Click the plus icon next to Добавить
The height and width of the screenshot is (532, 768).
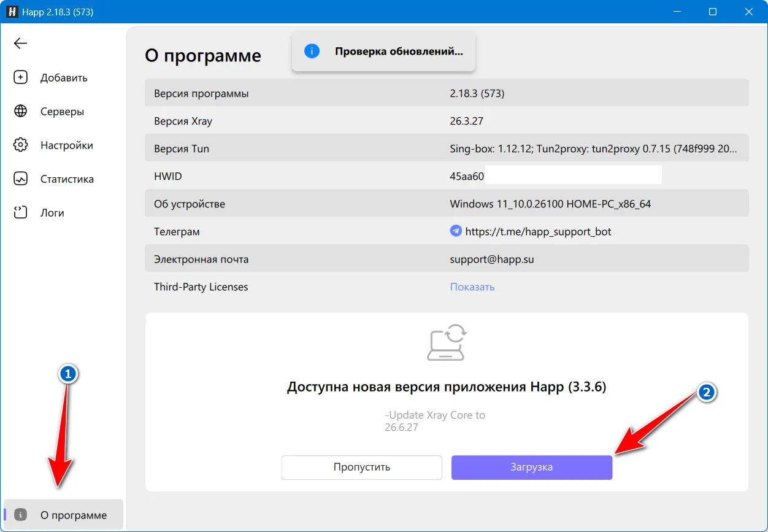click(21, 77)
